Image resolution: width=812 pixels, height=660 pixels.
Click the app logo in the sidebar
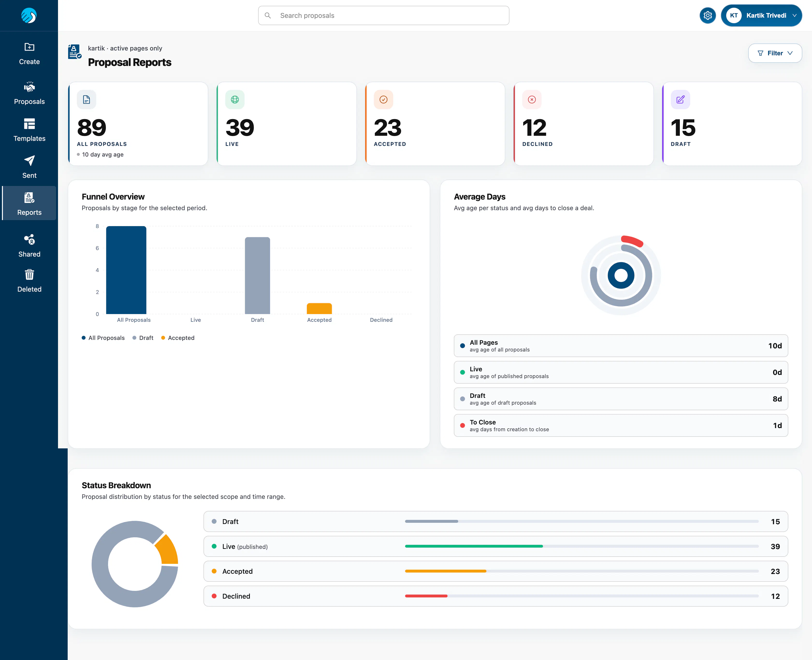coord(29,16)
